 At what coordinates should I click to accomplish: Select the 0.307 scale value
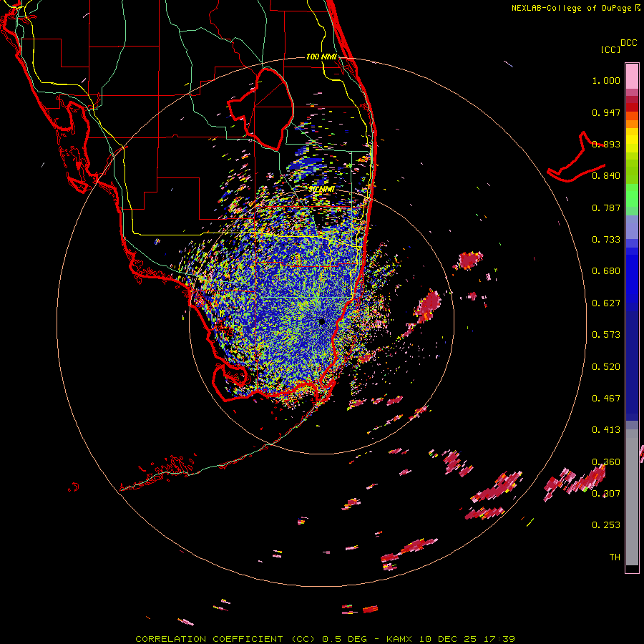click(606, 493)
